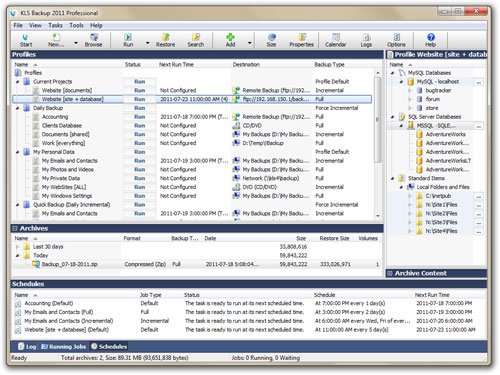Click Run for the Accounting profile

point(140,117)
